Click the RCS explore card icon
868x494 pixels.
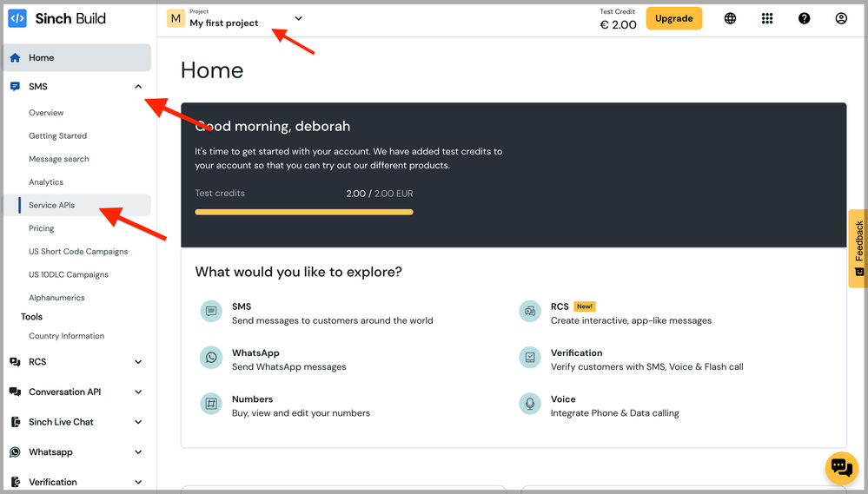pos(530,312)
